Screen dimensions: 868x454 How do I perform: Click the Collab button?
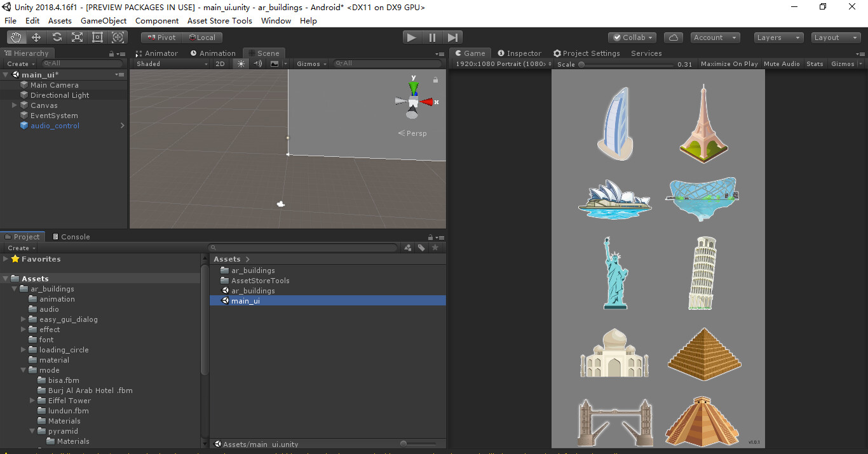(632, 37)
